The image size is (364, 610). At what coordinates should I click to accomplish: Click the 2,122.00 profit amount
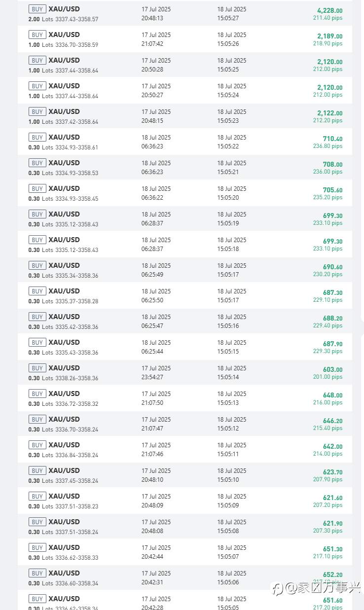click(329, 113)
